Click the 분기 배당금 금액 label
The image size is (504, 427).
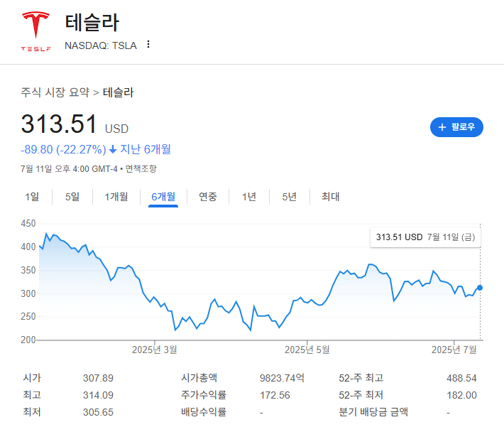(x=373, y=412)
